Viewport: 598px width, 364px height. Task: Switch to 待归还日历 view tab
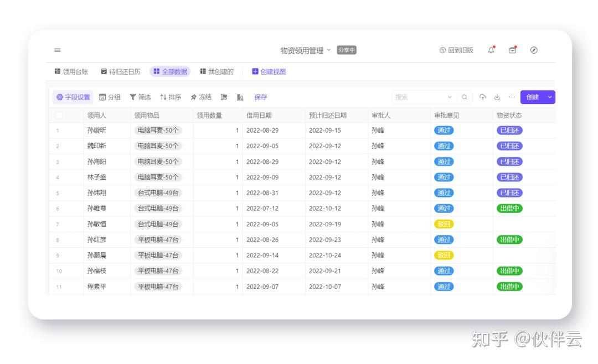[x=121, y=72]
